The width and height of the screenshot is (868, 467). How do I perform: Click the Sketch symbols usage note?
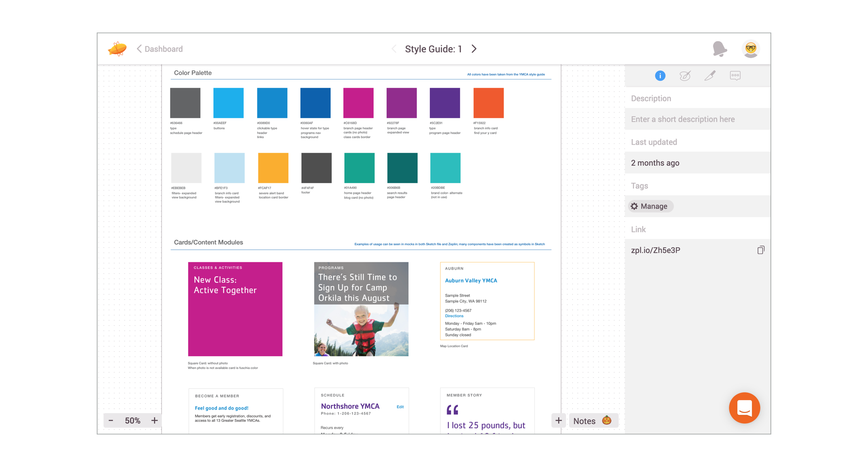click(449, 244)
